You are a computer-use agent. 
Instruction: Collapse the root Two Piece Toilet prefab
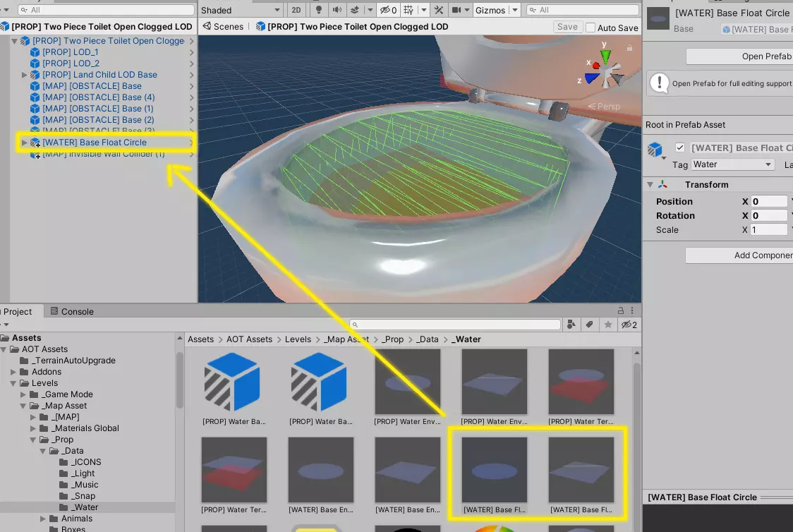(14, 41)
